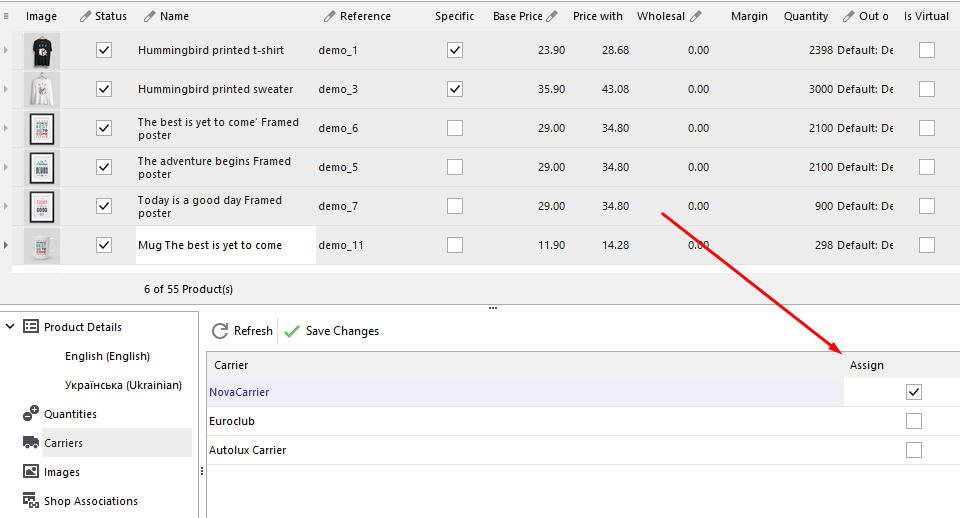Click the Assign column header

(866, 365)
